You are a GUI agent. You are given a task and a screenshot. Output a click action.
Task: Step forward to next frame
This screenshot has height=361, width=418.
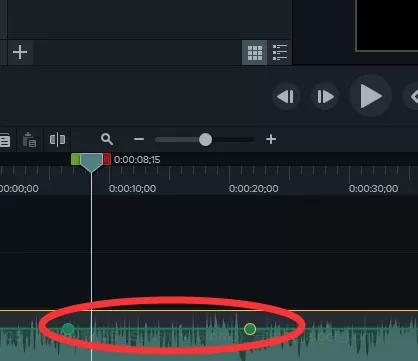[325, 97]
